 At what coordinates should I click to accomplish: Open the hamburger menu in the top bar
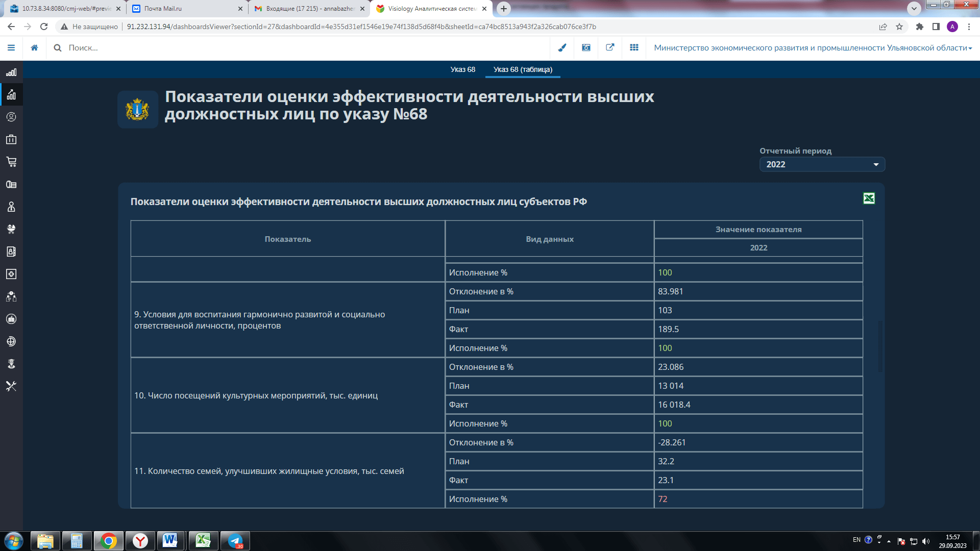[11, 47]
